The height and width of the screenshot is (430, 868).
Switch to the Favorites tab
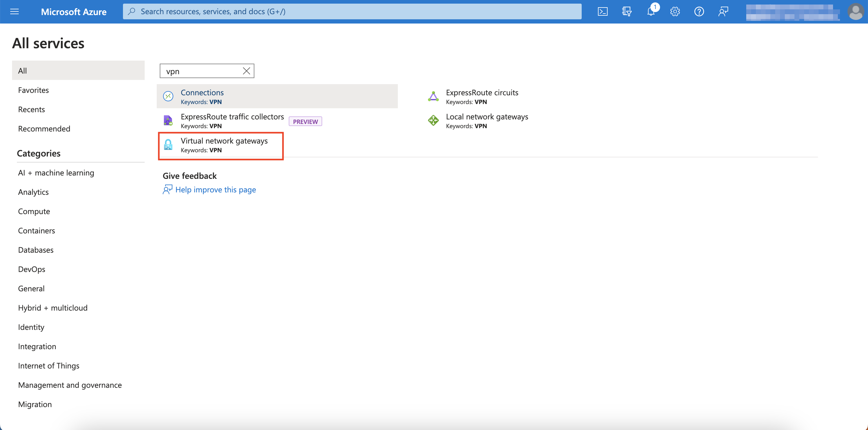tap(33, 90)
